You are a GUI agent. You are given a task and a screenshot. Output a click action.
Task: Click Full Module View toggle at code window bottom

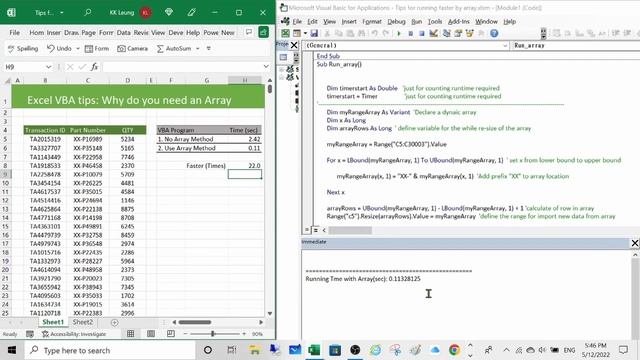click(x=316, y=230)
